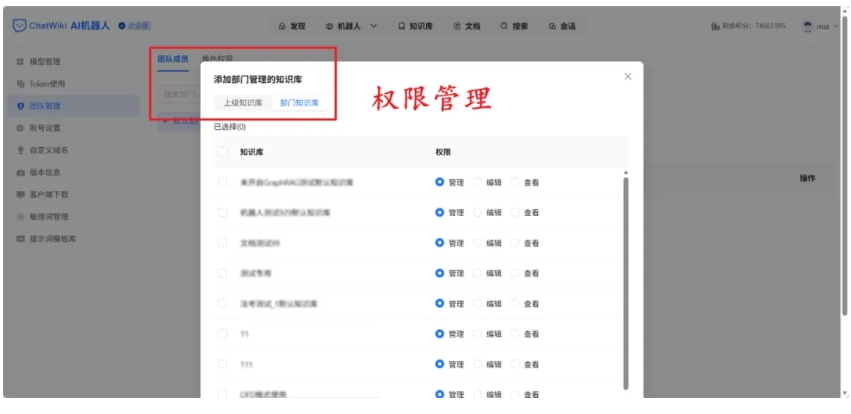Click the 版本信息 sidebar icon
This screenshot has width=851, height=414.
pos(21,173)
